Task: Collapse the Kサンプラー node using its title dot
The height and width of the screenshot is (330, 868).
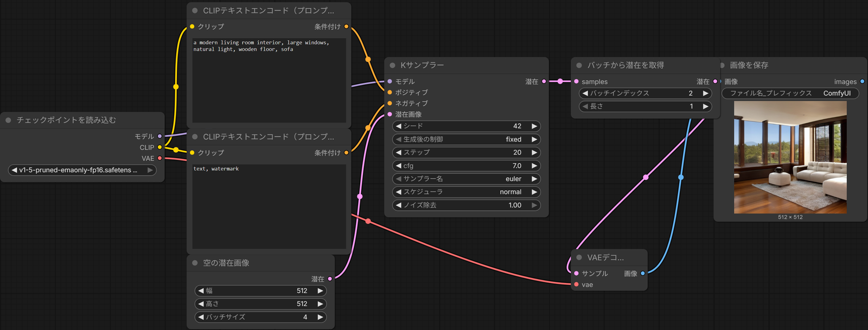Action: click(x=392, y=65)
